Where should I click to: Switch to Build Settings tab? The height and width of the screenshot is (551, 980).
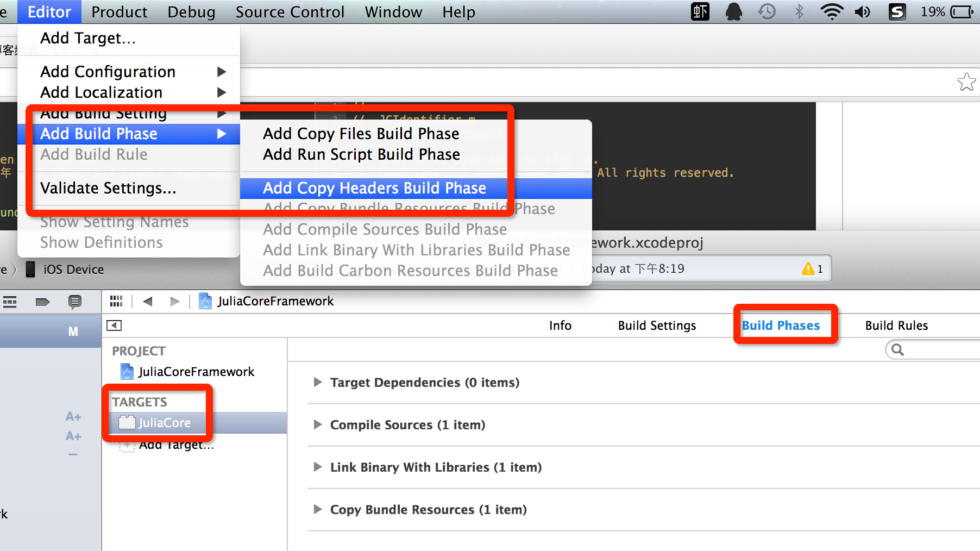657,325
